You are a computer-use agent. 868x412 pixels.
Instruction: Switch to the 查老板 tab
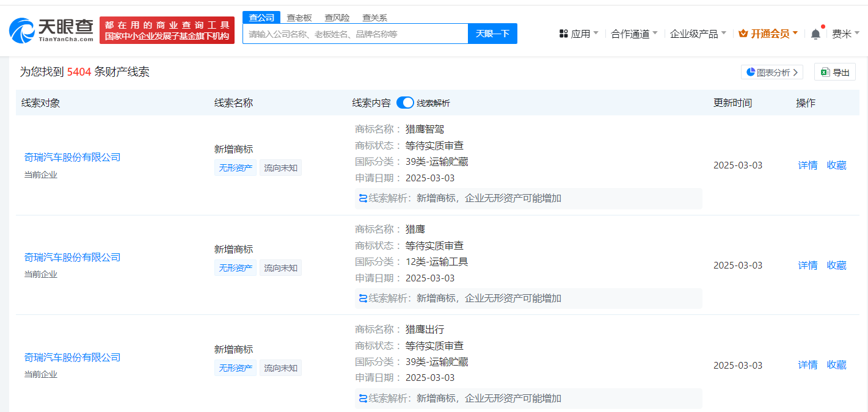(299, 18)
